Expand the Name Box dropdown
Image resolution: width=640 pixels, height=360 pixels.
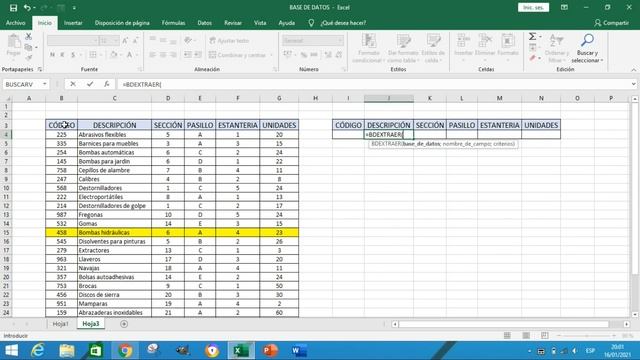coord(44,84)
